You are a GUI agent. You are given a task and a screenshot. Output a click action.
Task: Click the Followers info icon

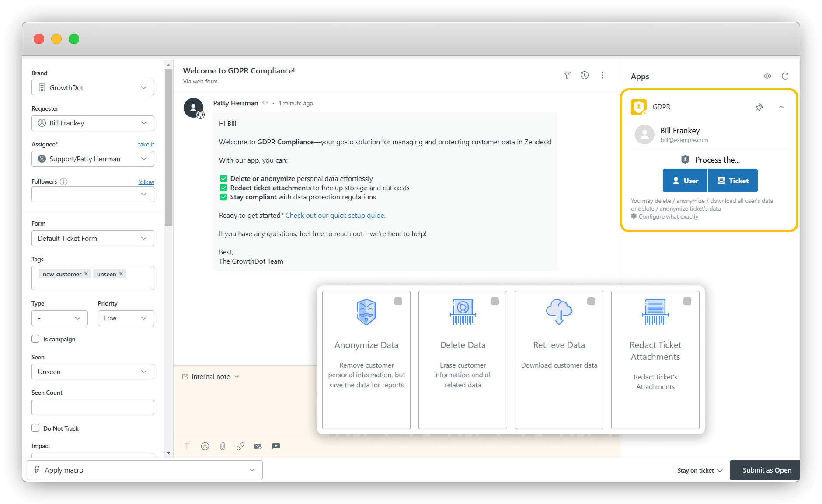pyautogui.click(x=63, y=181)
